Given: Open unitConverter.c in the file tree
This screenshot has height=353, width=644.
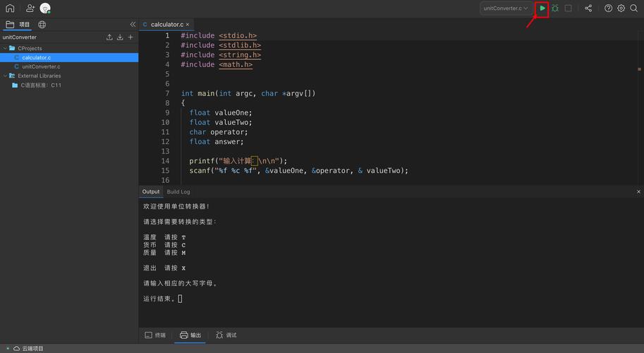Looking at the screenshot, I should 41,66.
